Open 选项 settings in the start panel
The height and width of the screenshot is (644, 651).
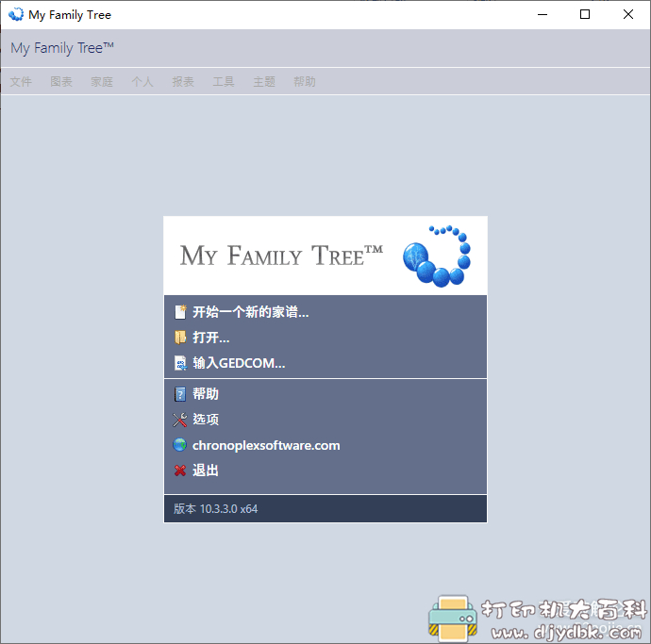(206, 420)
